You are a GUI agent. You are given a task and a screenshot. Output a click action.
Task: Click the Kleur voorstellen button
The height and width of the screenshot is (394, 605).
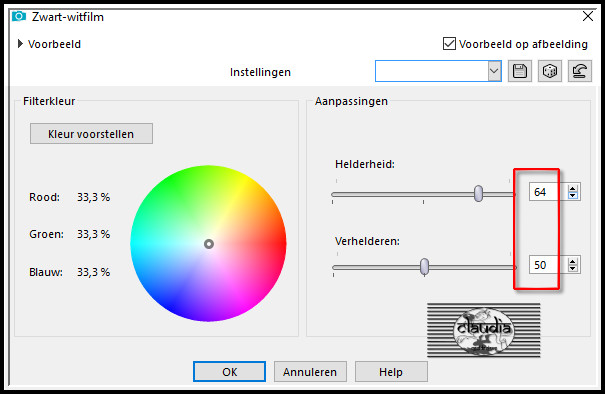91,134
